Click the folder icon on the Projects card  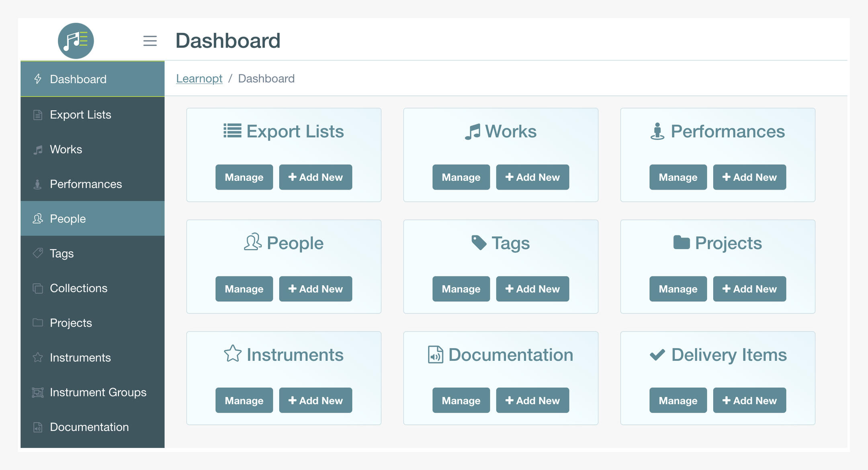click(682, 242)
